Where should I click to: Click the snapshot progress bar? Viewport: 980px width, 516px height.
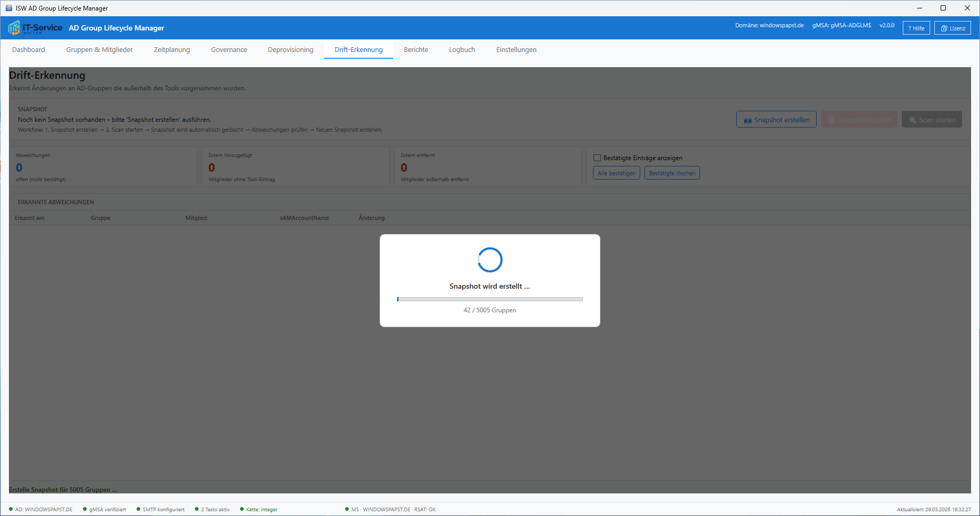[489, 299]
